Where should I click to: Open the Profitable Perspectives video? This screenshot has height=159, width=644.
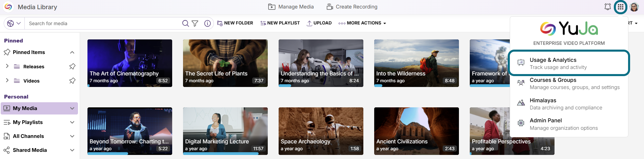(x=512, y=131)
